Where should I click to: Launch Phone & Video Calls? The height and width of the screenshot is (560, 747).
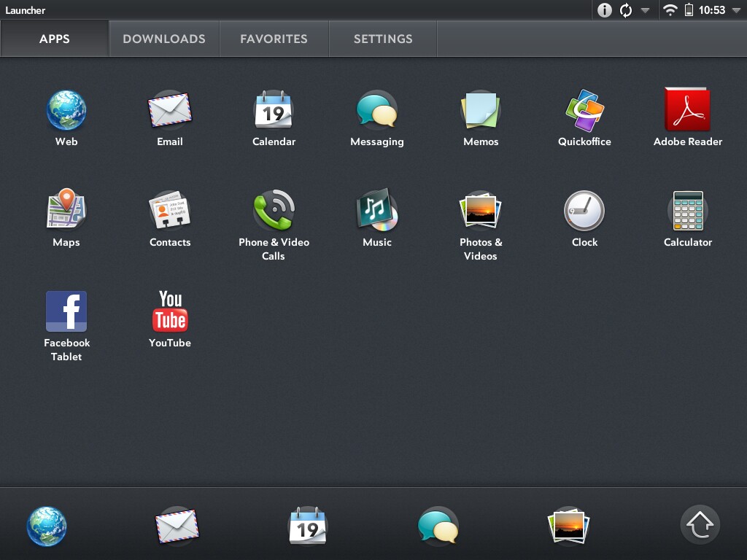274,211
